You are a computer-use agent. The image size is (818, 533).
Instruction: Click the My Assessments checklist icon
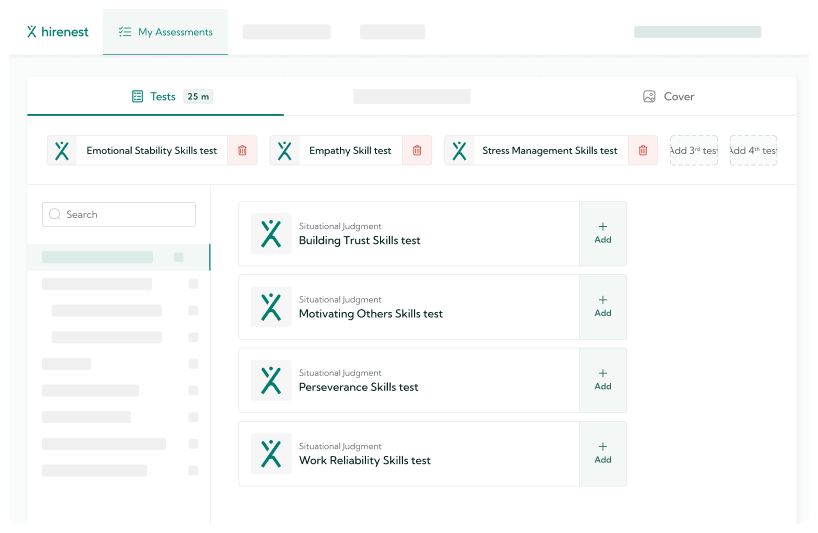coord(125,32)
